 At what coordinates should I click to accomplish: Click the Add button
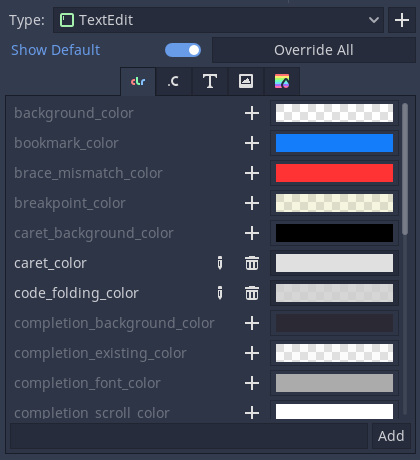391,436
